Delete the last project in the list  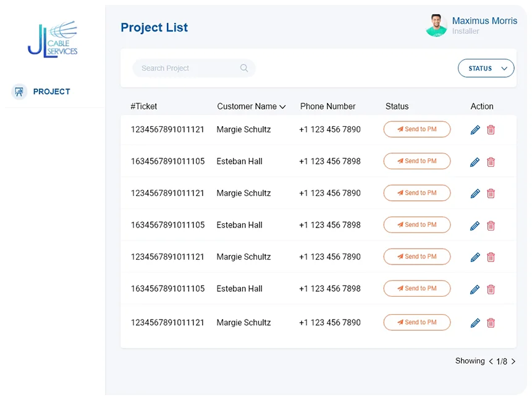[x=491, y=322]
